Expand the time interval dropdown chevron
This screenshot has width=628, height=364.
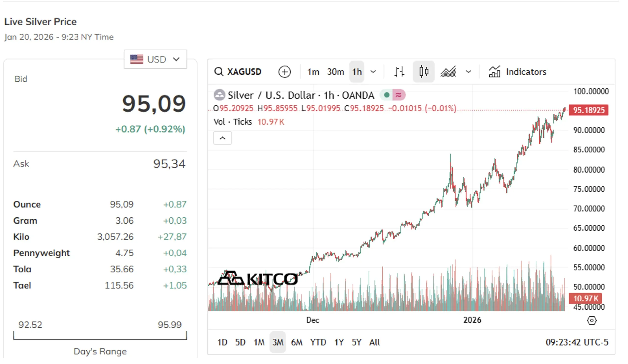[x=373, y=72]
